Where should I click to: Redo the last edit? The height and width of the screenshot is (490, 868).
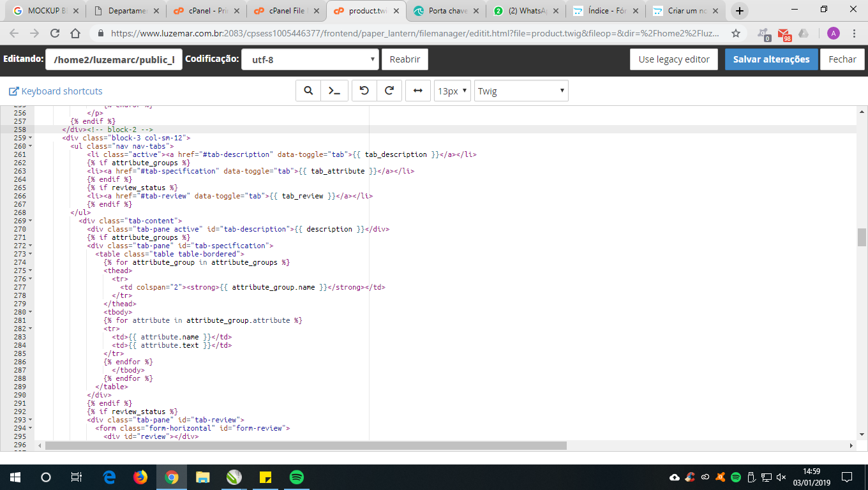coord(389,91)
